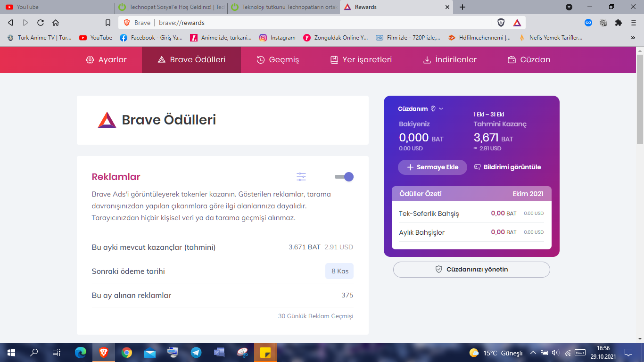Open the tab search dropdown arrow
Image resolution: width=644 pixels, height=362 pixels.
[x=569, y=7]
